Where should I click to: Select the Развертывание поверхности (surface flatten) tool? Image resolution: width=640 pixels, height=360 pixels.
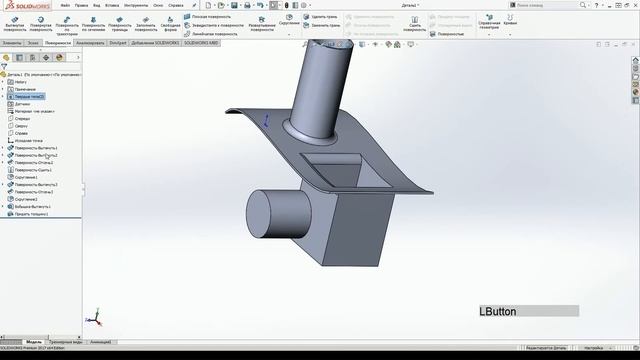(x=262, y=24)
